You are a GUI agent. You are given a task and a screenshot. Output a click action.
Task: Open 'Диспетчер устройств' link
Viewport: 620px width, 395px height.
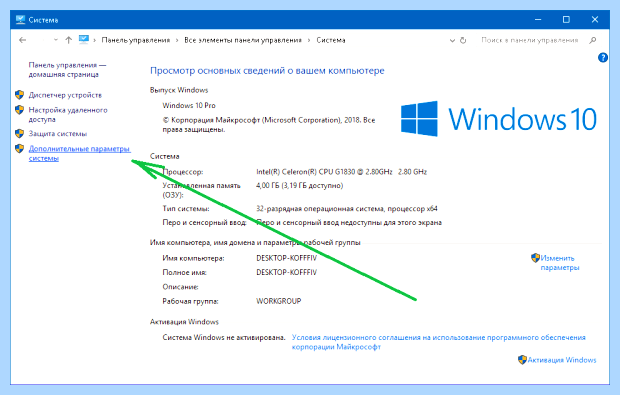point(65,95)
